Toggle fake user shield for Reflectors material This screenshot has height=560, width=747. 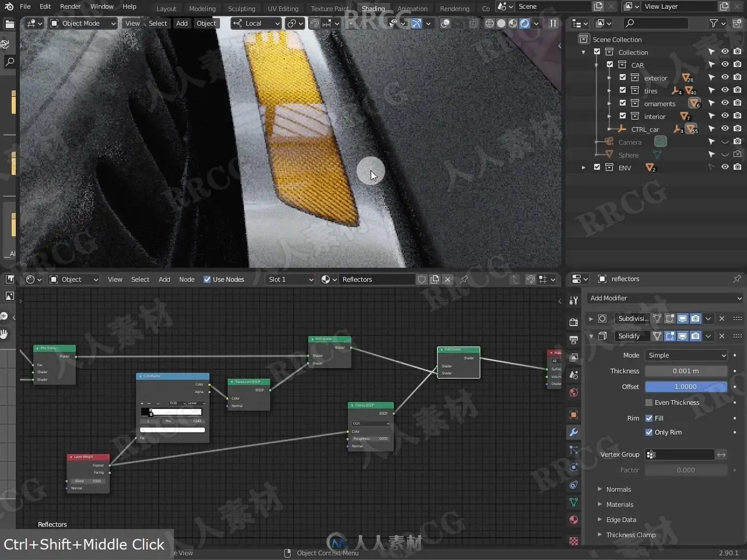[x=422, y=279]
